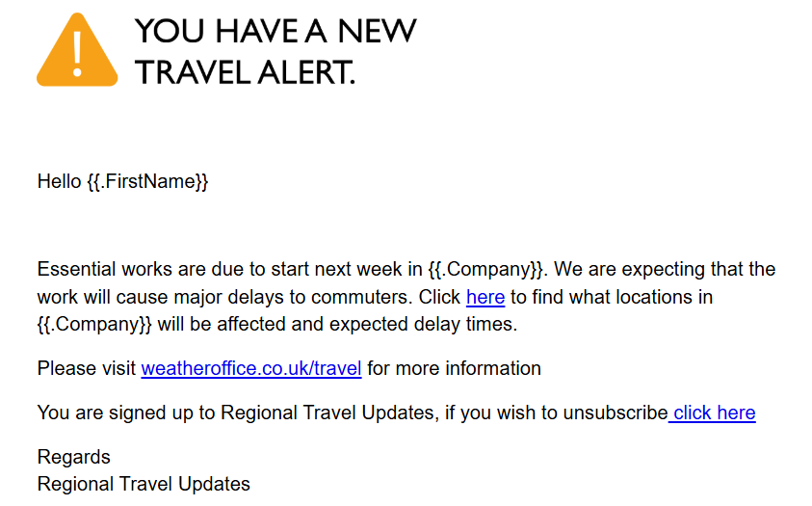Click the "for more information" text
812x506 pixels.
click(x=454, y=368)
